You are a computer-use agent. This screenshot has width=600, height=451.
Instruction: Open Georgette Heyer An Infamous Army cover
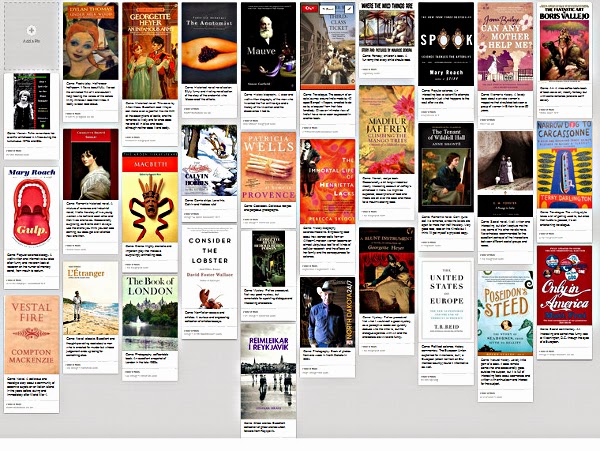click(x=150, y=50)
